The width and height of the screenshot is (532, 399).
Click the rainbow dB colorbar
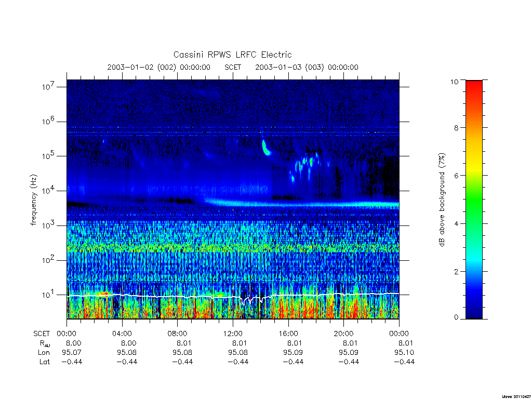474,199
